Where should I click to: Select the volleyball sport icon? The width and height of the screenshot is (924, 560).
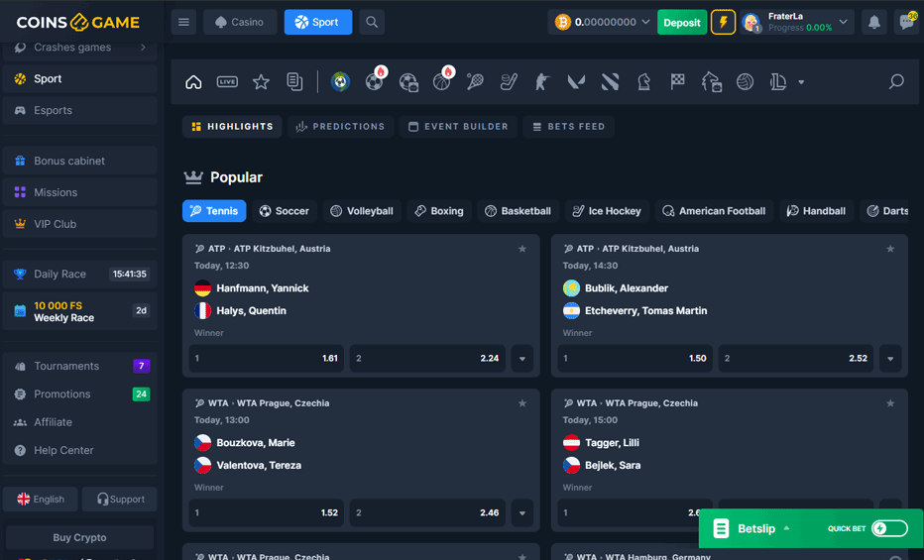click(745, 82)
